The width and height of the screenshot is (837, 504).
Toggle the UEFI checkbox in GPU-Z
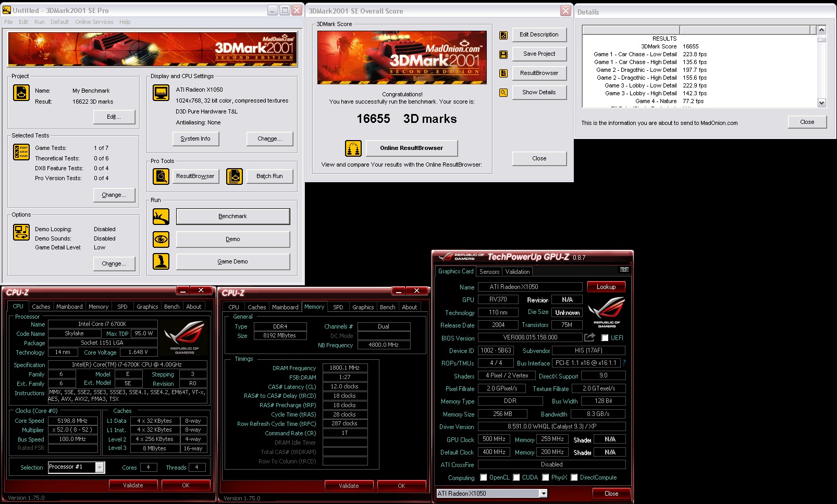pos(605,338)
